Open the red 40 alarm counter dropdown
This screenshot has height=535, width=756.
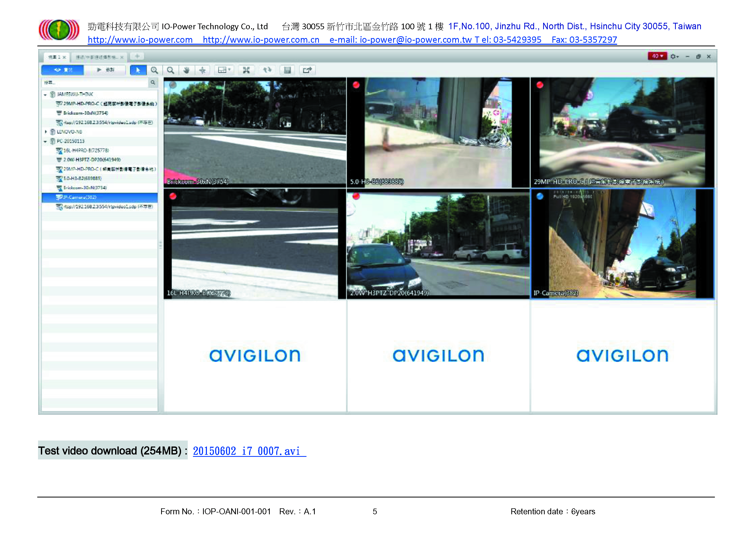pos(657,56)
